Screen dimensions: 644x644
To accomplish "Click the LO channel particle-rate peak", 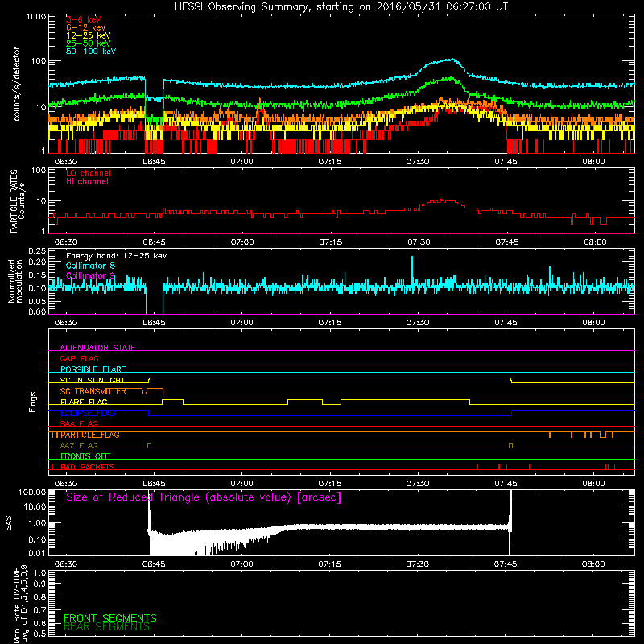I will click(x=440, y=200).
